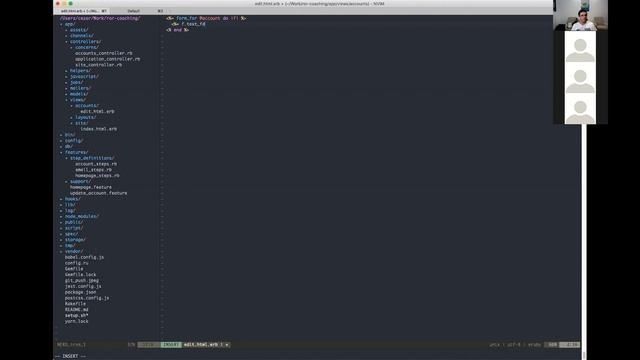
Task: Expand the channels/ folder
Action: point(81,36)
